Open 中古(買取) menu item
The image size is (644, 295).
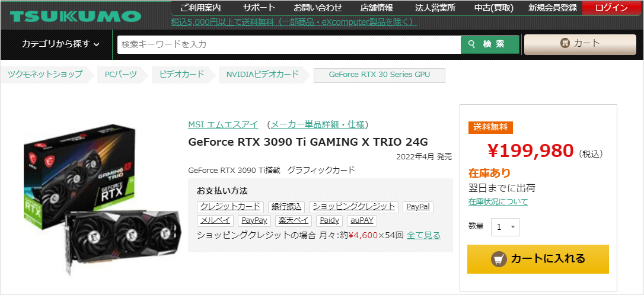494,7
